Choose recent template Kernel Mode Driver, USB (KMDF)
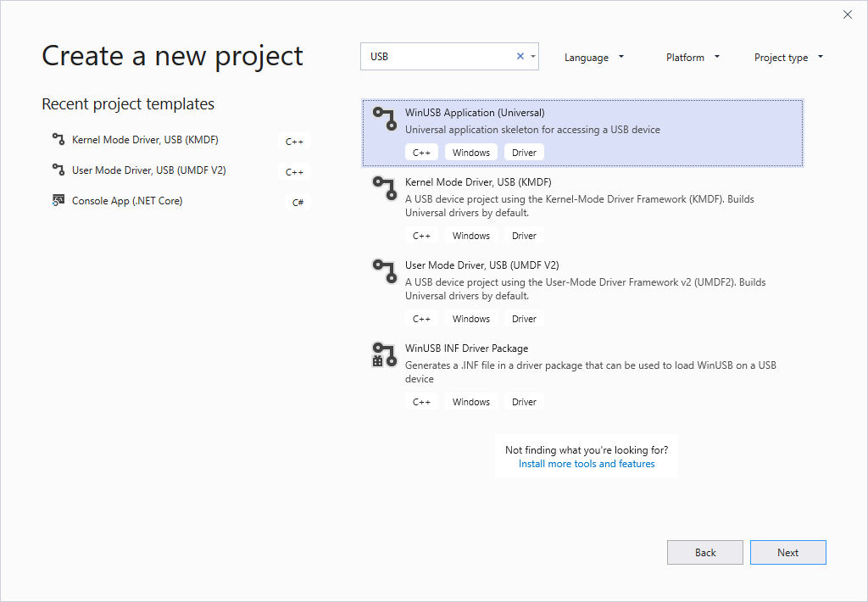868x602 pixels. 145,140
